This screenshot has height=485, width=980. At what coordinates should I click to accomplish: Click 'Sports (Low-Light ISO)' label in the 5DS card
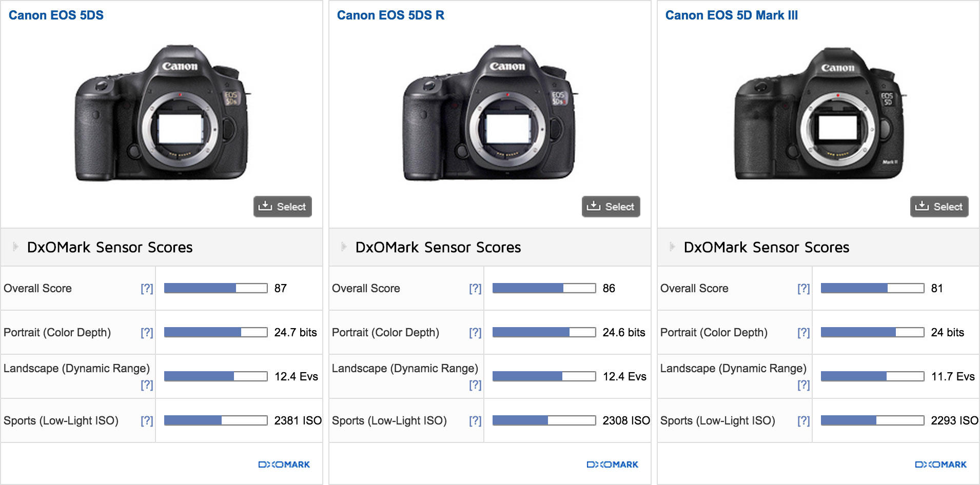coord(61,420)
